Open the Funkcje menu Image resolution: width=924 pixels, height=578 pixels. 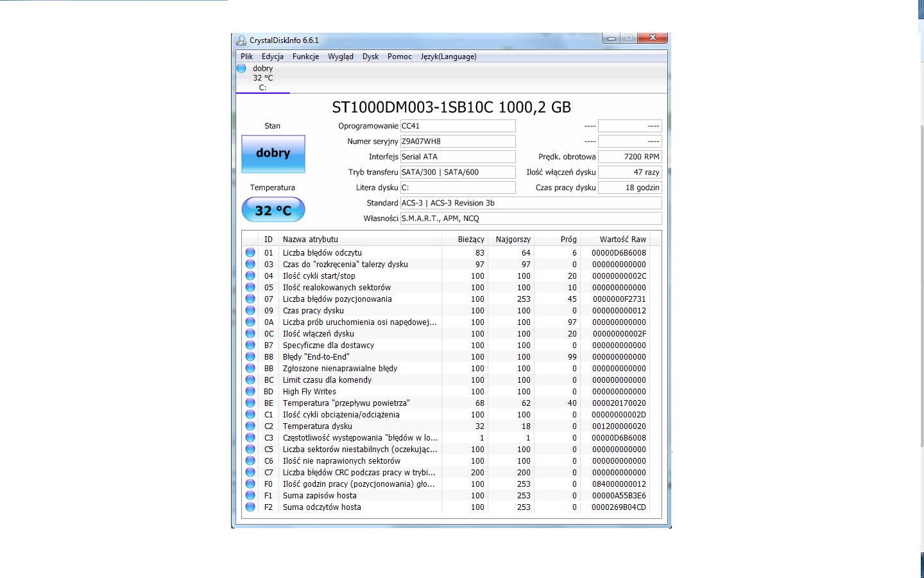[305, 57]
